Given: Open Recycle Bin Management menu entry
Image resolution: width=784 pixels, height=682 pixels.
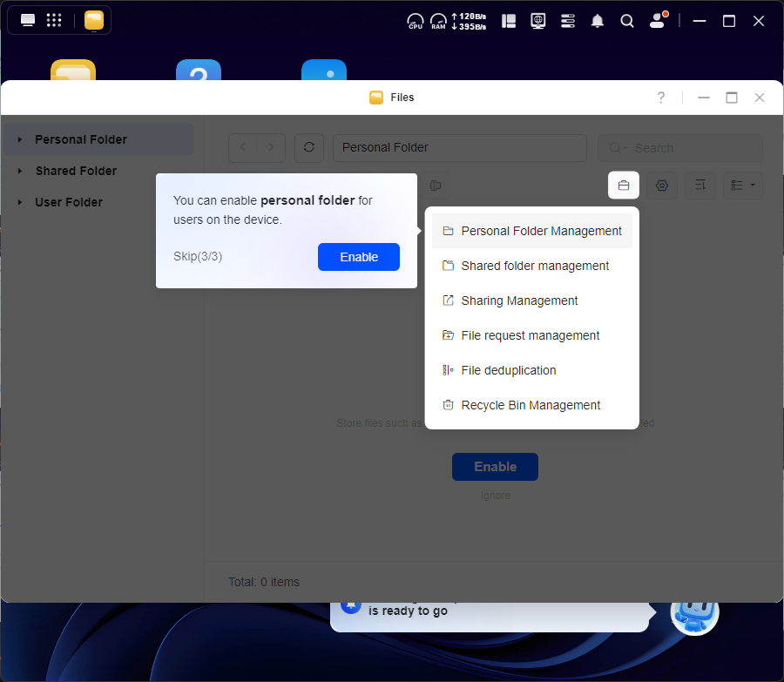Looking at the screenshot, I should [x=531, y=405].
